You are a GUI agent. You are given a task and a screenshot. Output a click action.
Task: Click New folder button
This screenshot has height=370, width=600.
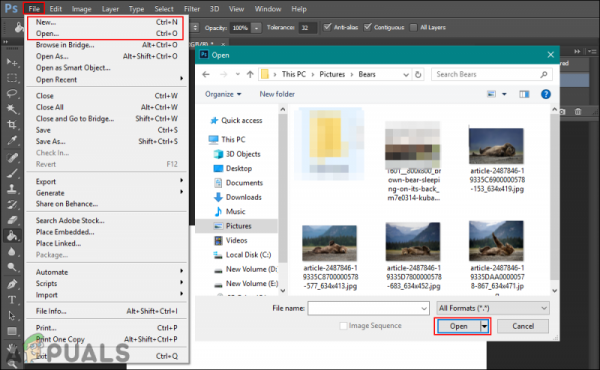pos(277,94)
